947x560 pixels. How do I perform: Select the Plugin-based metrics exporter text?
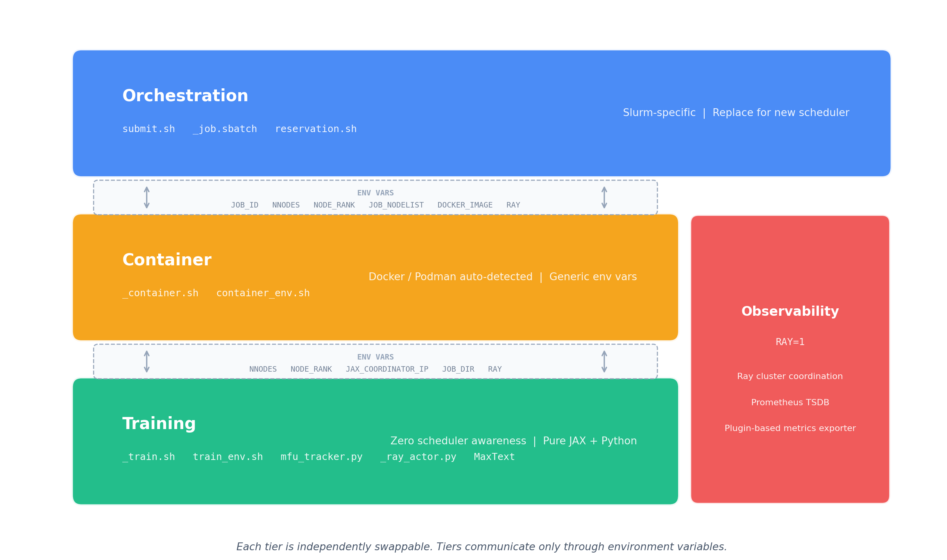click(x=790, y=428)
